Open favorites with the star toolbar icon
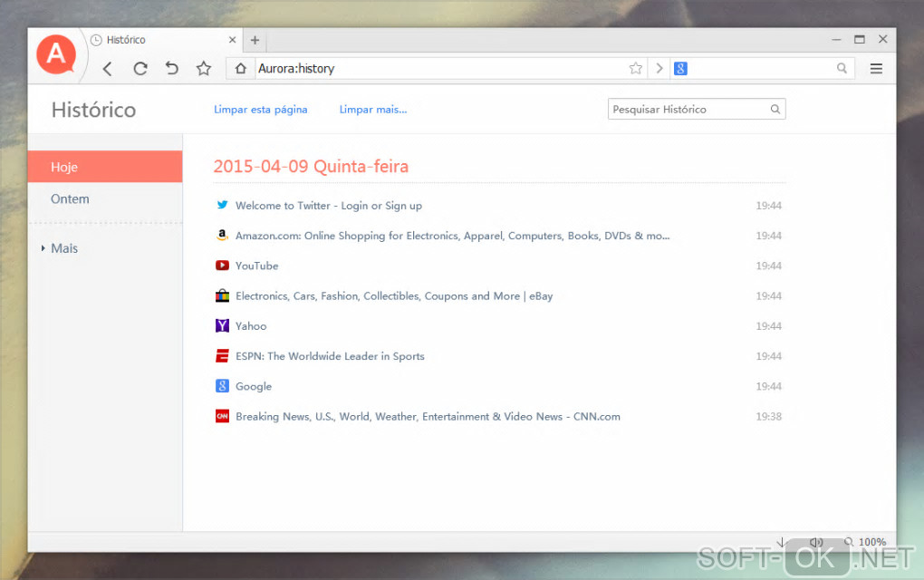The height and width of the screenshot is (580, 924). pos(204,68)
